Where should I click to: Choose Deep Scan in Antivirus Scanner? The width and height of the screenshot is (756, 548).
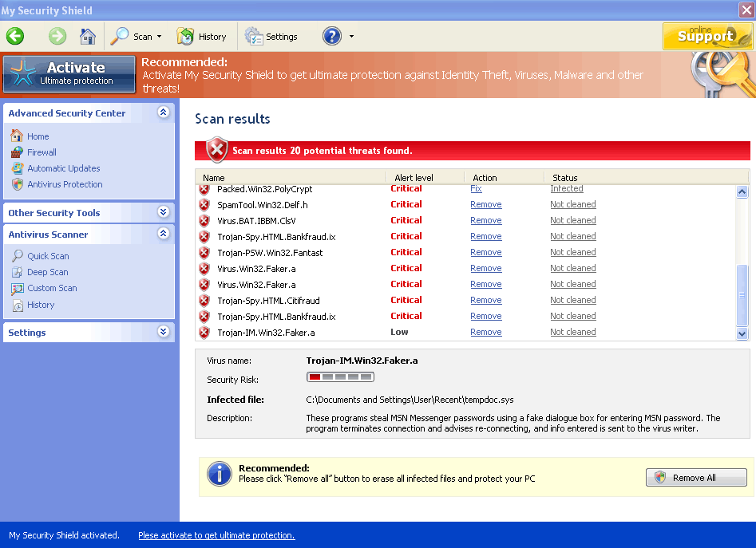click(48, 272)
